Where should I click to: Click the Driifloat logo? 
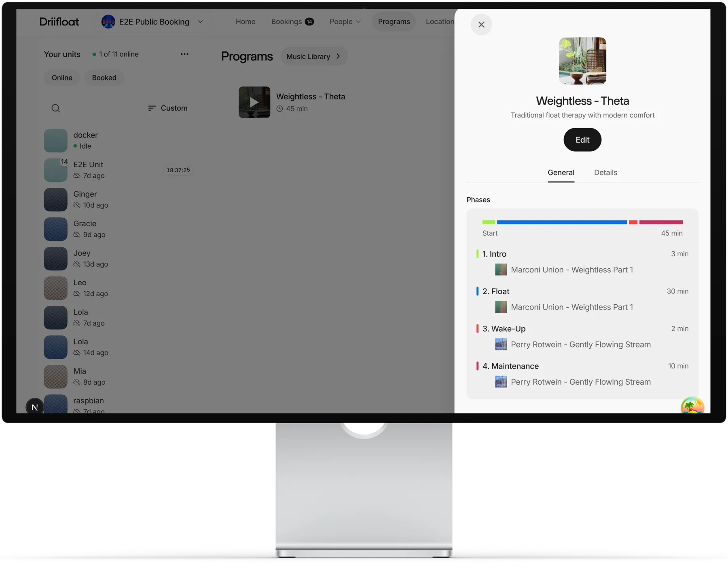(x=59, y=22)
